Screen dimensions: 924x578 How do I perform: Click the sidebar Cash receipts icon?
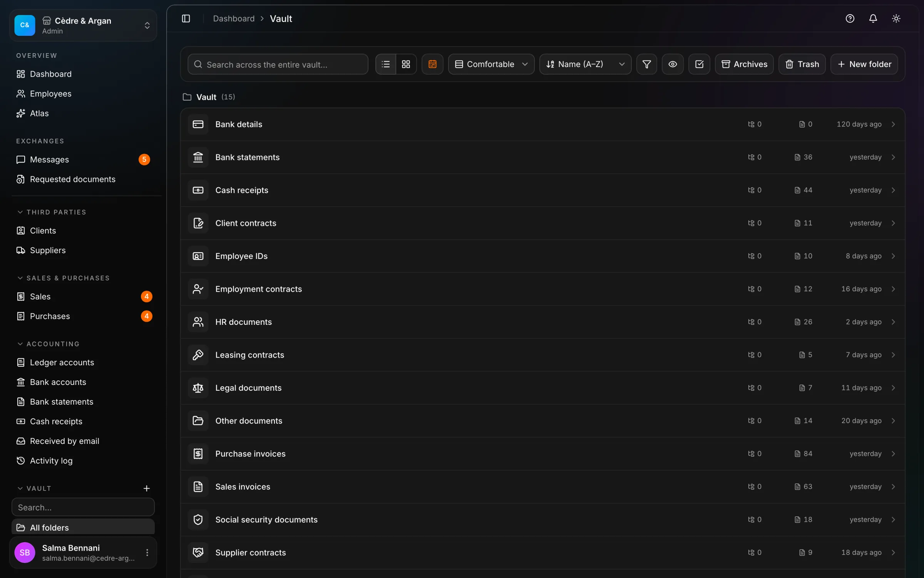[21, 422]
